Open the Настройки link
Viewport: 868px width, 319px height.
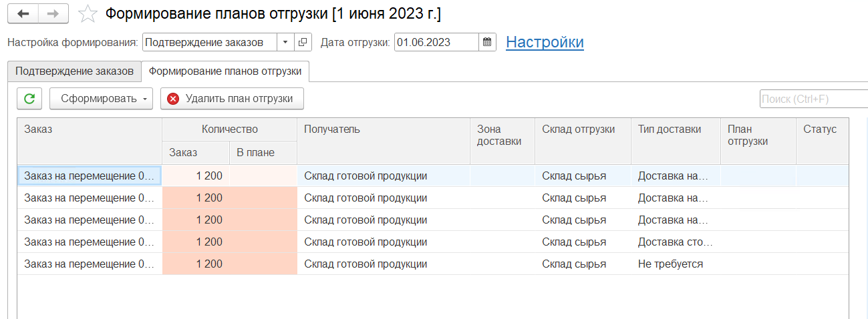point(545,42)
